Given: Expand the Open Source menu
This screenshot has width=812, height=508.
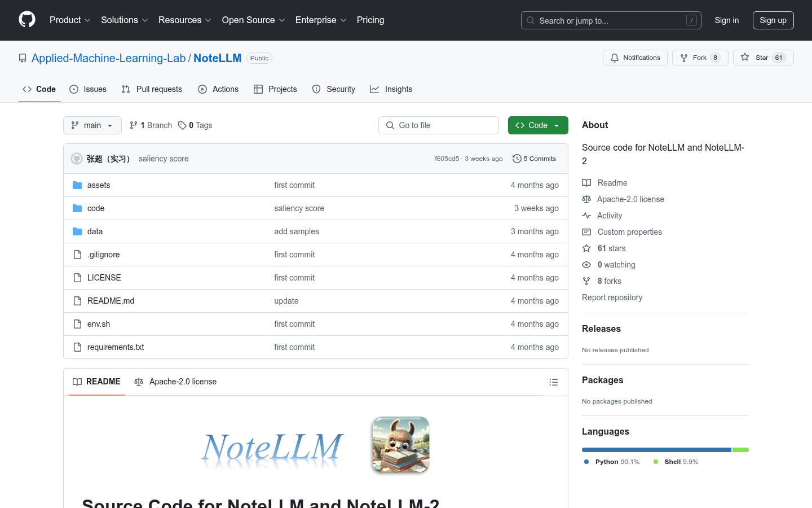Looking at the screenshot, I should [x=254, y=20].
